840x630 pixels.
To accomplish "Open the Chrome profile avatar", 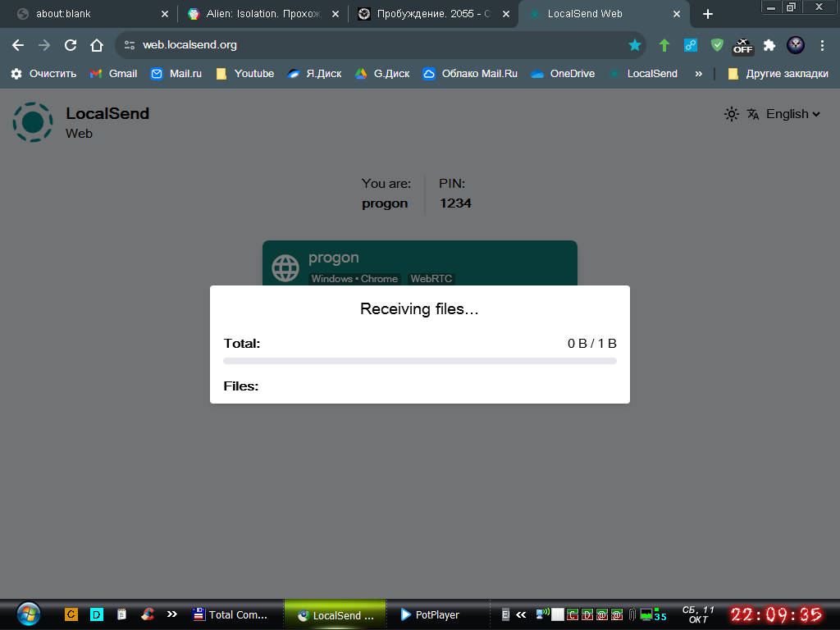I will [x=796, y=45].
